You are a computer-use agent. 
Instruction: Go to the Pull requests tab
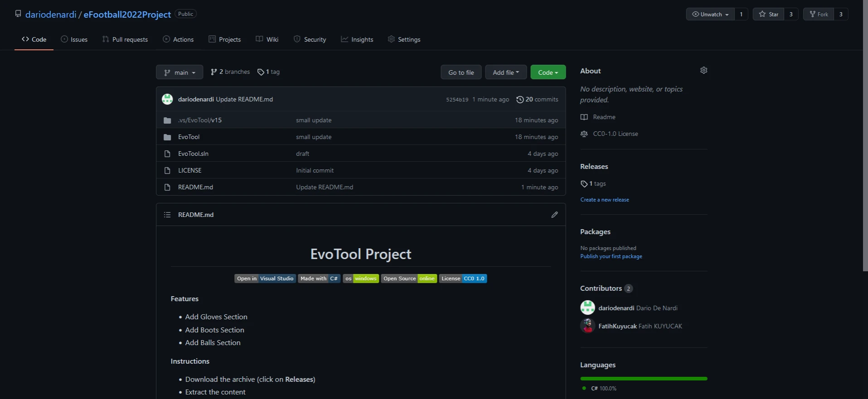point(125,39)
